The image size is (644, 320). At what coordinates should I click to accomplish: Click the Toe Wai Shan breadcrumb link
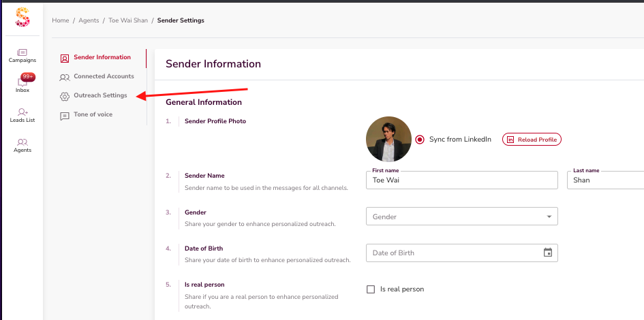127,20
